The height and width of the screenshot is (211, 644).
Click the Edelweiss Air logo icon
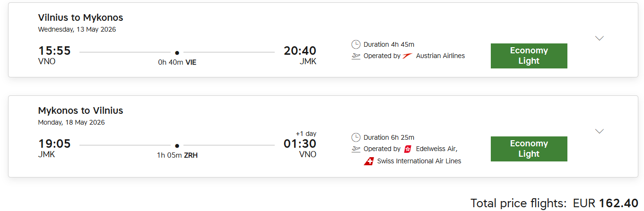[x=408, y=149]
